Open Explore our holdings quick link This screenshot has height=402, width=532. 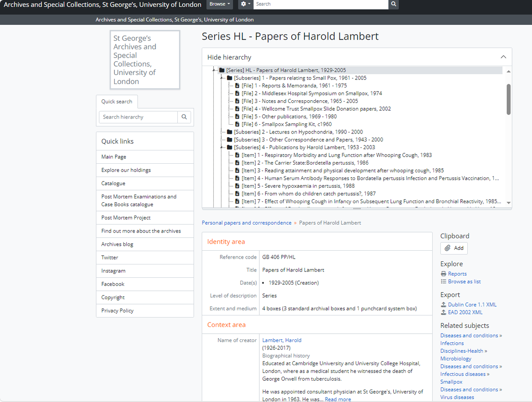(x=145, y=170)
